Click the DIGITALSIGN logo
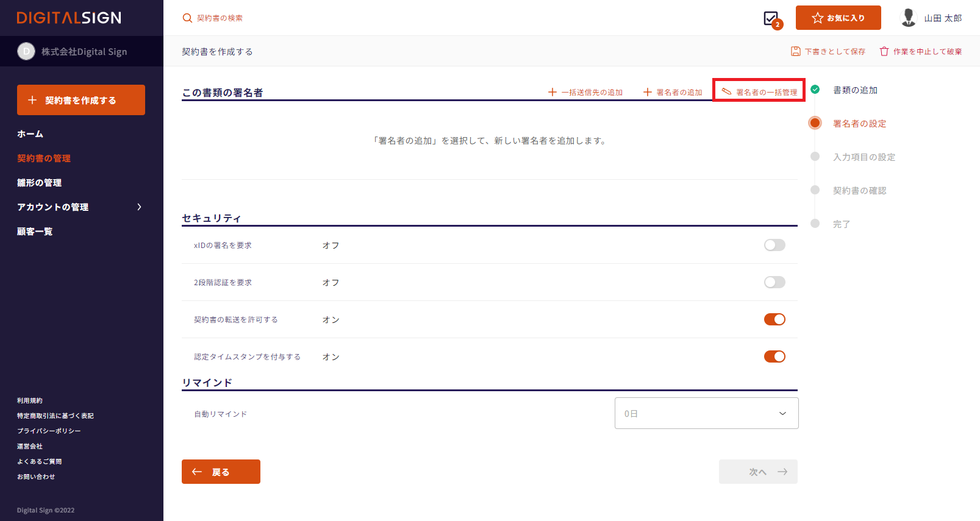This screenshot has height=521, width=980. [69, 18]
